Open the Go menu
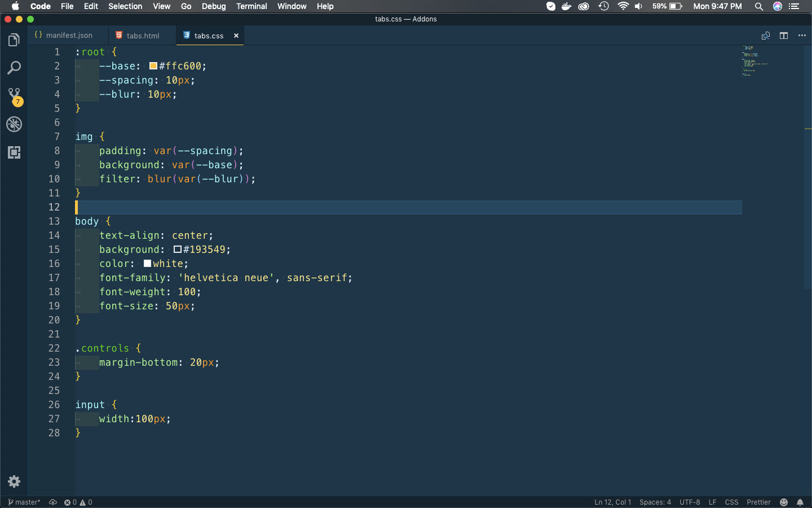The image size is (812, 508). tap(186, 6)
